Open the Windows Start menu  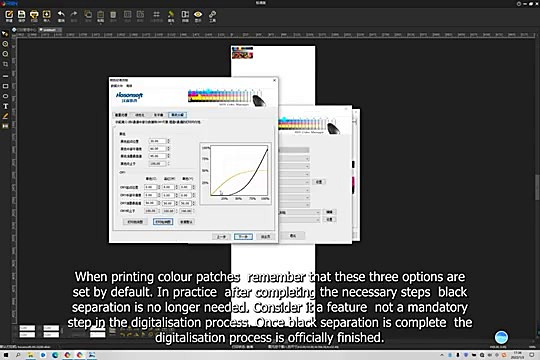click(6, 355)
